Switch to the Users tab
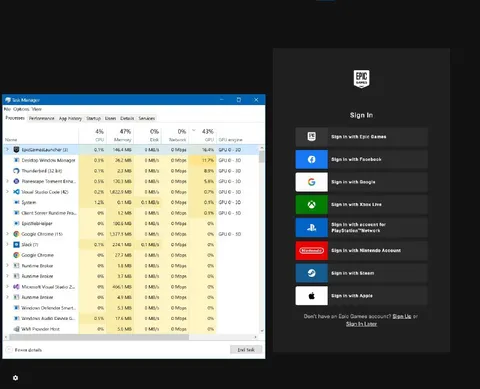This screenshot has width=480, height=389. click(110, 118)
